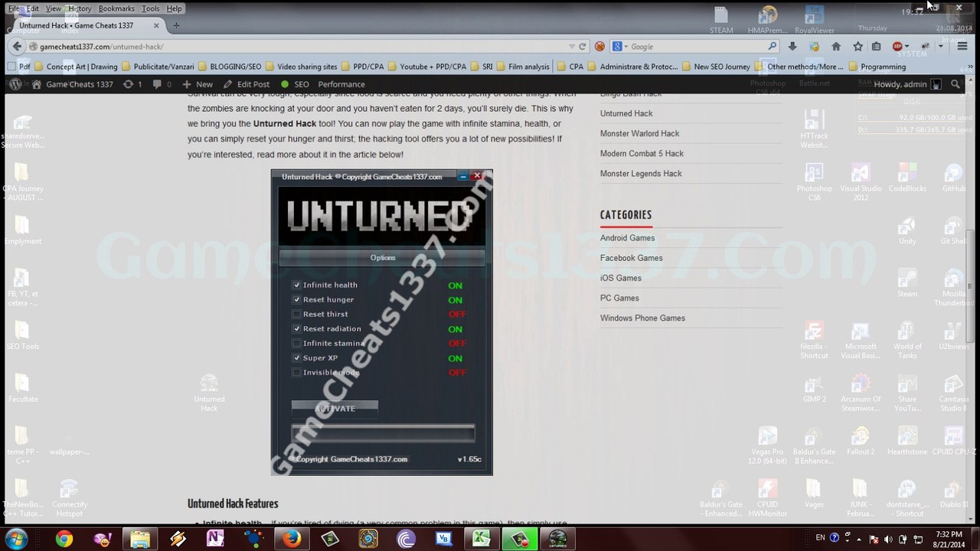This screenshot has width=980, height=551.
Task: Open the URL bar history dropdown arrow
Action: (572, 47)
